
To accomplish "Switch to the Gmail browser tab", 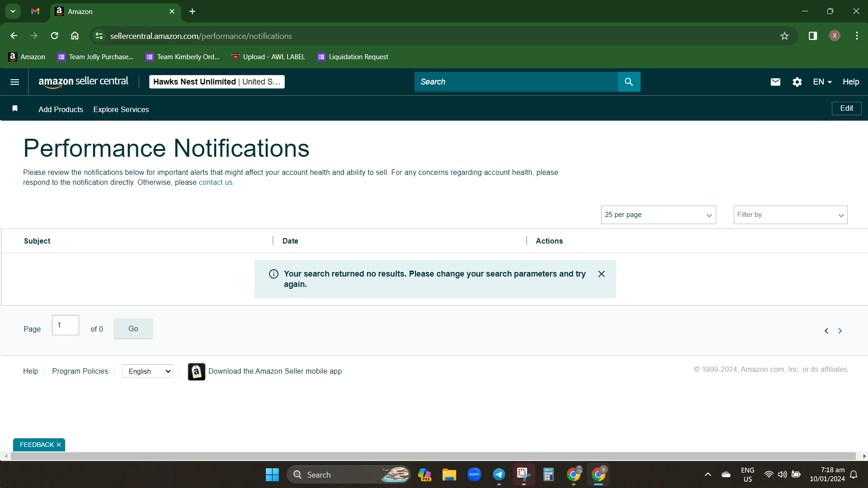I will 35,11.
